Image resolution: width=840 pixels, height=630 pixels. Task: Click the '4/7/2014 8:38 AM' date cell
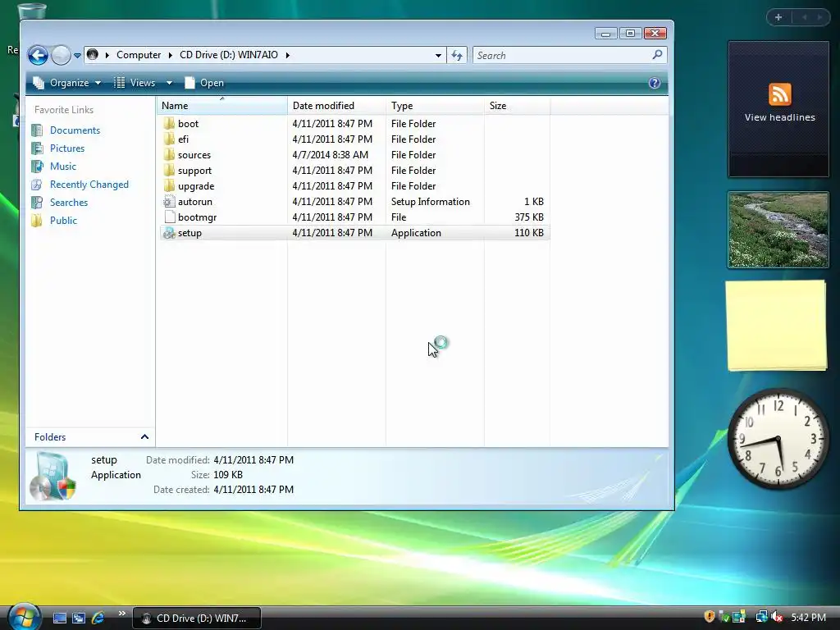pyautogui.click(x=330, y=155)
